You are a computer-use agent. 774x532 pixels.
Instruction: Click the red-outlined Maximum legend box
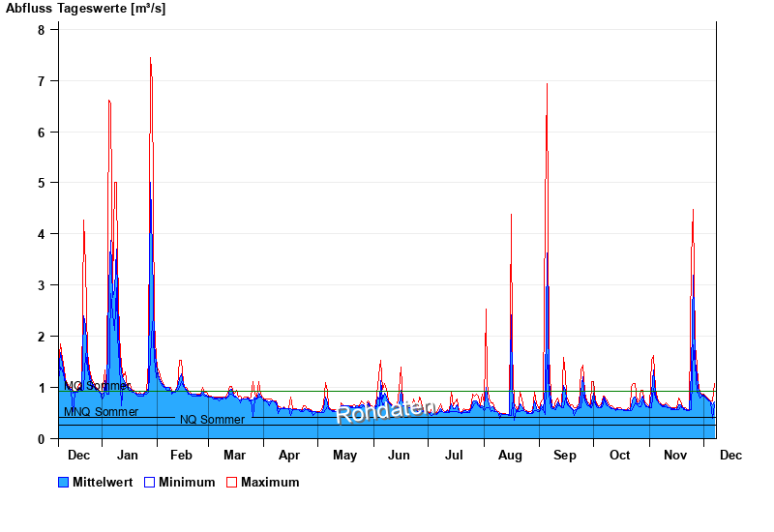(231, 483)
